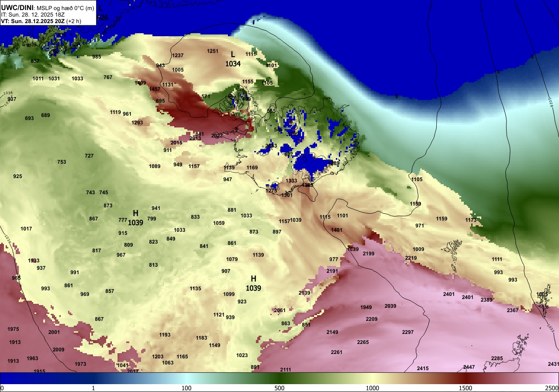
Task: Select the 'IT: Sun. 28. 12. 2025 18Z' line
Action: [x=32, y=14]
